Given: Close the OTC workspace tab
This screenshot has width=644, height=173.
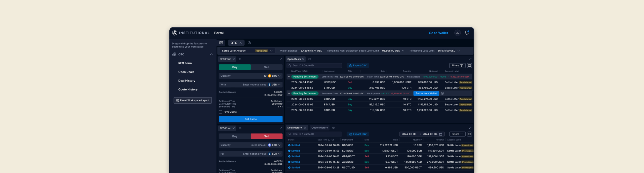Looking at the screenshot, I should pyautogui.click(x=240, y=43).
